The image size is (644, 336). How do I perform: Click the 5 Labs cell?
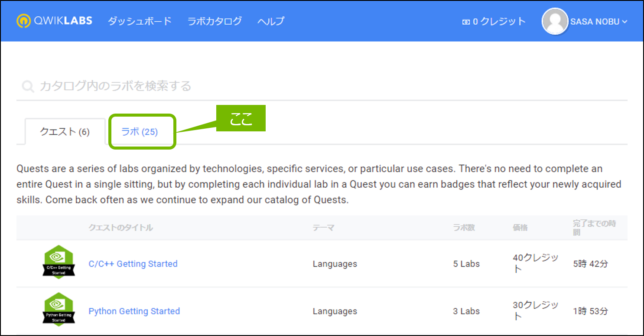pos(466,264)
